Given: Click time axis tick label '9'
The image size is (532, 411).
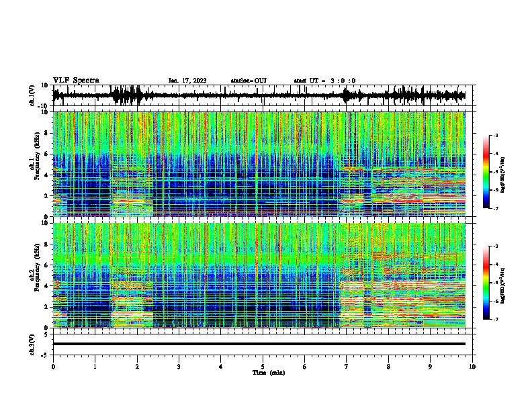Looking at the screenshot, I should [x=430, y=367].
